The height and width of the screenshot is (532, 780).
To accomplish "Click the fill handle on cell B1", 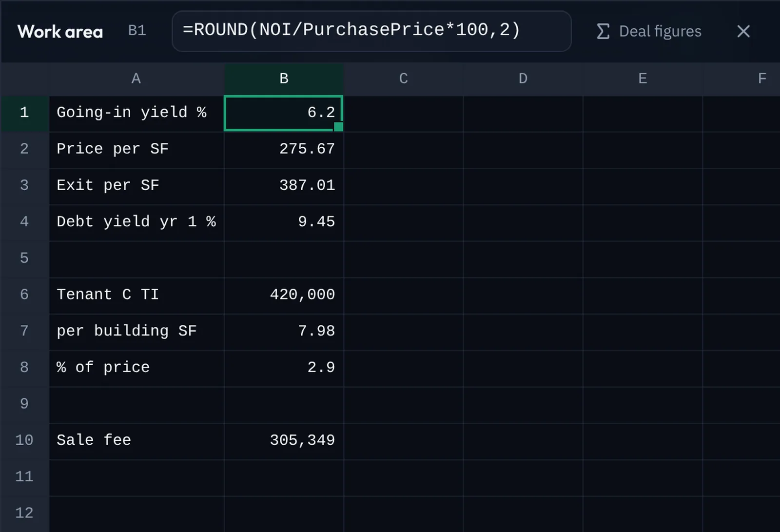I will (339, 127).
